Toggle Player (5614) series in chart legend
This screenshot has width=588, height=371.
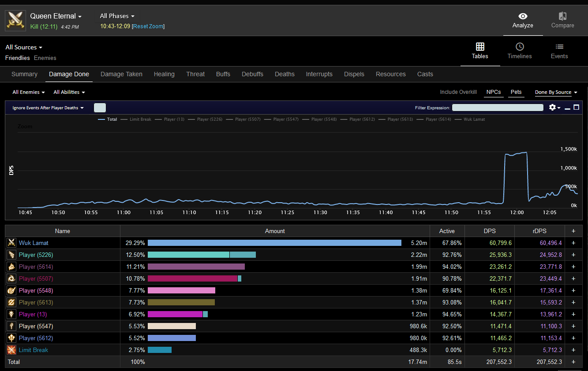click(x=434, y=119)
